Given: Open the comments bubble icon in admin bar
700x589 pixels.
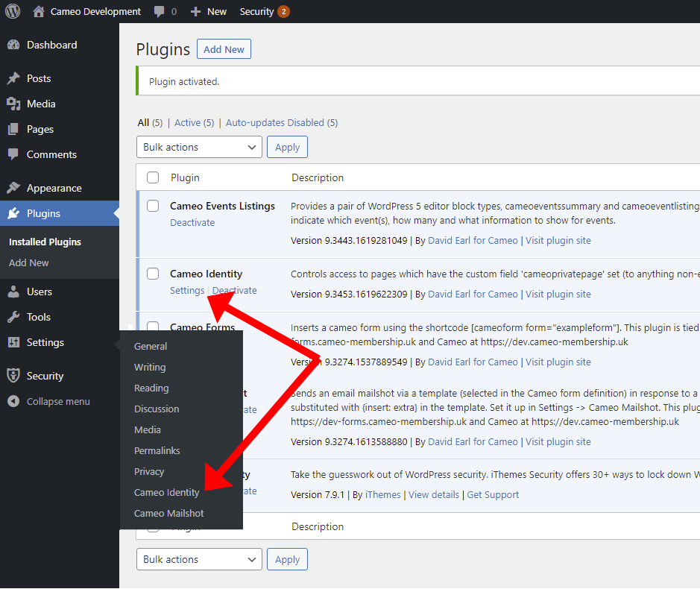Looking at the screenshot, I should (x=159, y=12).
